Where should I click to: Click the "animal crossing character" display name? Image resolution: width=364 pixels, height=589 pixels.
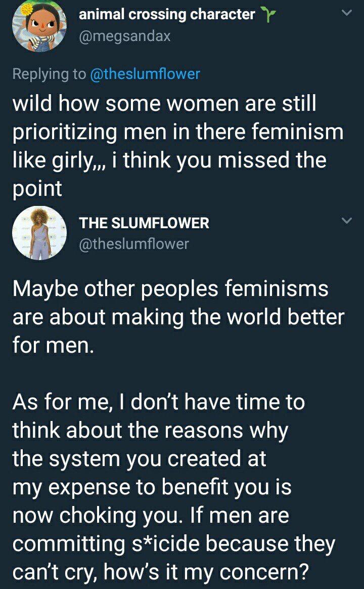pos(167,15)
